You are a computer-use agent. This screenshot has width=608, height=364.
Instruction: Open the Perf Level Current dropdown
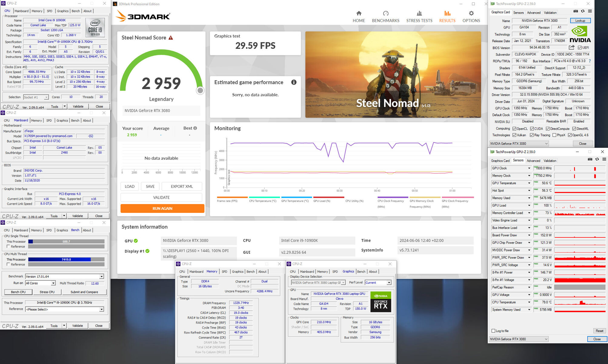389,283
